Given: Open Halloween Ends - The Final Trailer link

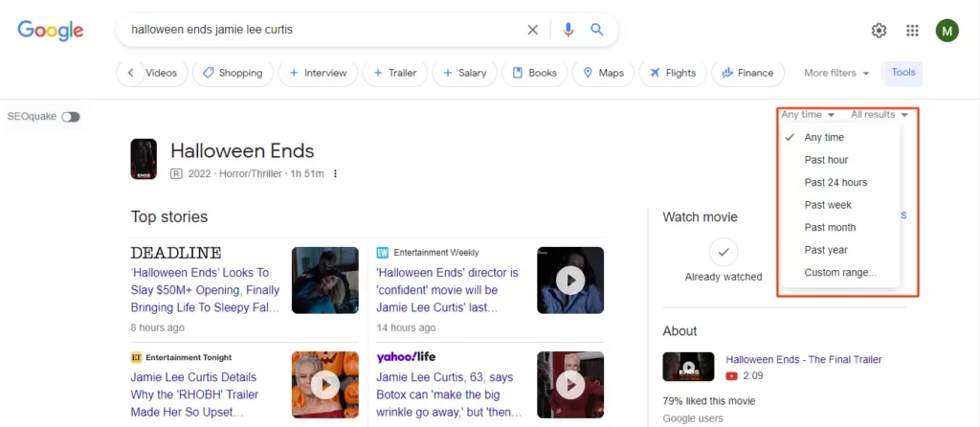Looking at the screenshot, I should [804, 359].
